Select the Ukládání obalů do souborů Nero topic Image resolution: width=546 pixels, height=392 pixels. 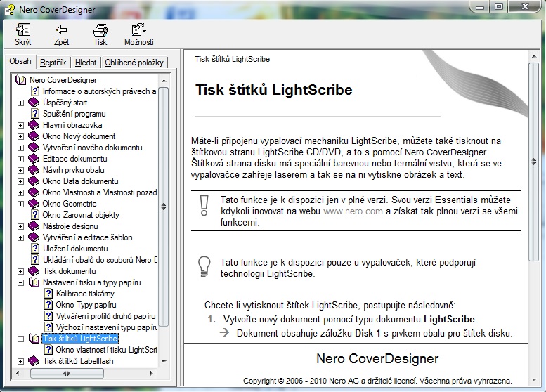tap(100, 260)
